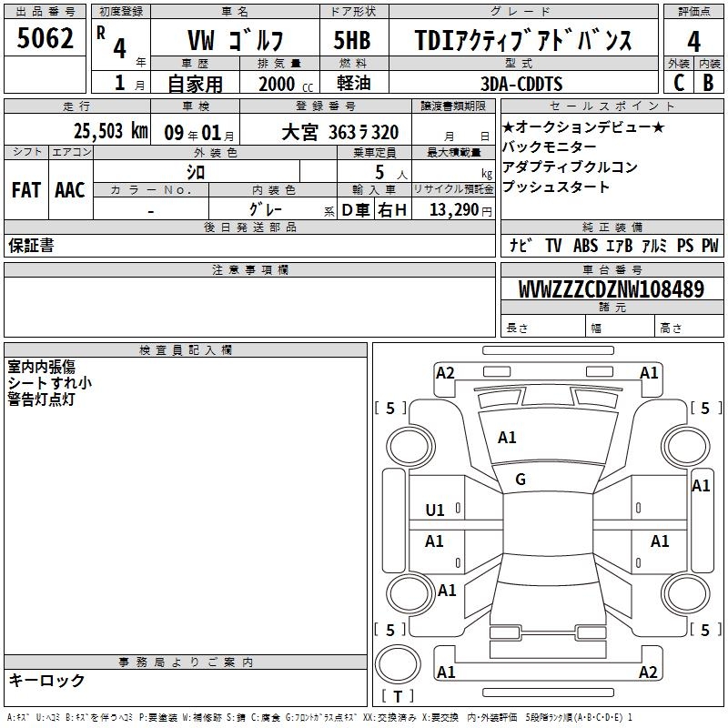Click inspector note 警告灯点灯
The width and height of the screenshot is (728, 728).
coord(41,399)
